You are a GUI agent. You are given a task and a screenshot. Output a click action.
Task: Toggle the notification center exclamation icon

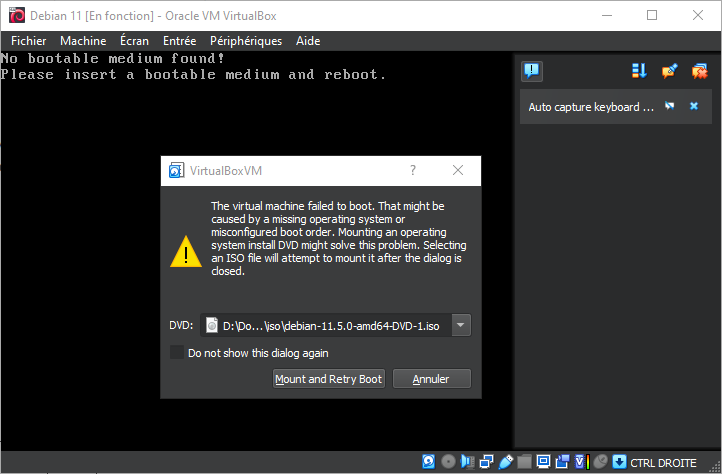tap(532, 71)
